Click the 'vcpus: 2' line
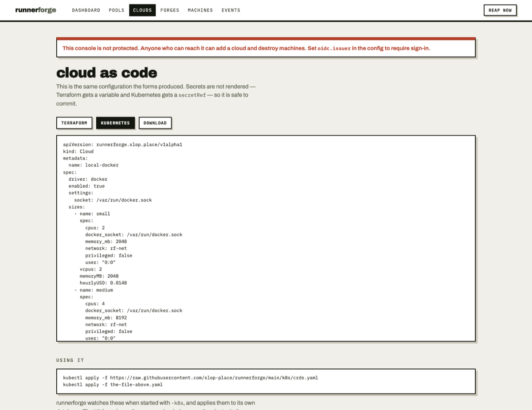The image size is (532, 410). [x=91, y=269]
